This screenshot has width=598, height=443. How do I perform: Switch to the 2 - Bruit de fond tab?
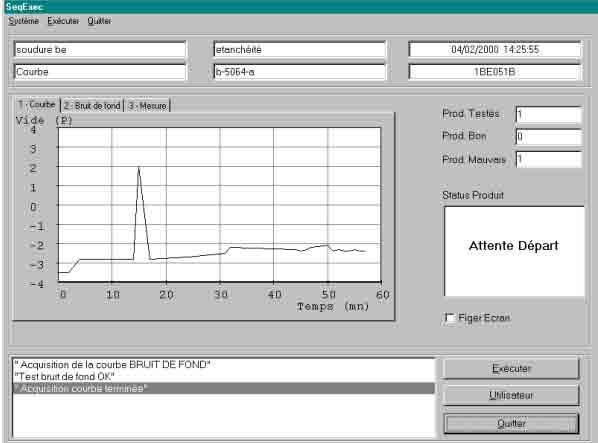tap(92, 106)
